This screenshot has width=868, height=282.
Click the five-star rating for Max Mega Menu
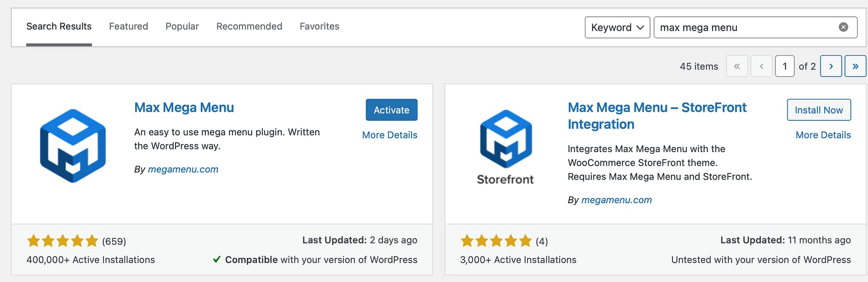(62, 241)
